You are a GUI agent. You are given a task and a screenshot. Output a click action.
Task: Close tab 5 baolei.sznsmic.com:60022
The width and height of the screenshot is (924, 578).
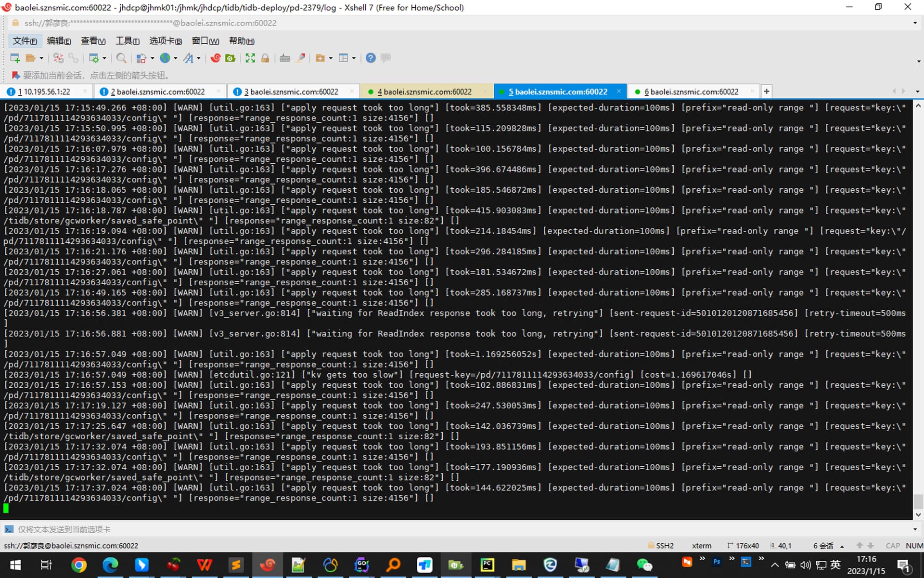(619, 91)
